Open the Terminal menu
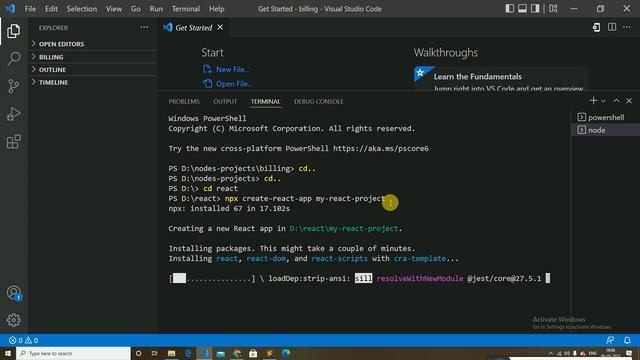The image size is (640, 360). click(x=186, y=9)
